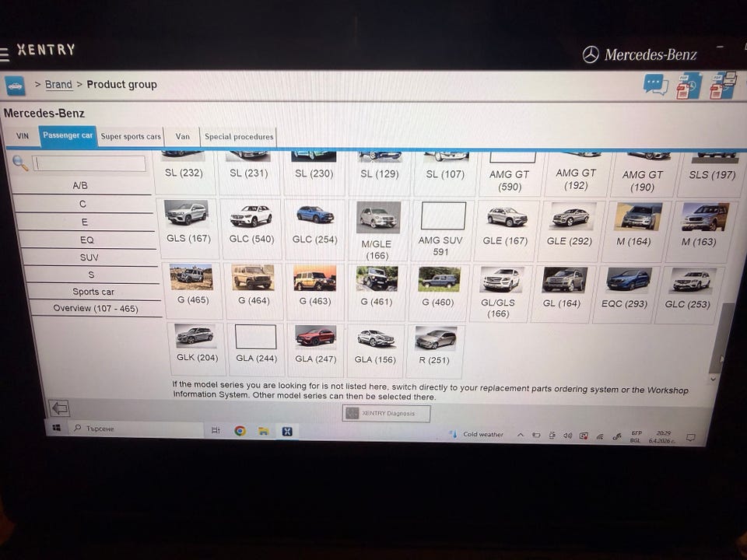Screen dimensions: 747x560
Task: Select GLC (540) model series
Action: coord(251,229)
